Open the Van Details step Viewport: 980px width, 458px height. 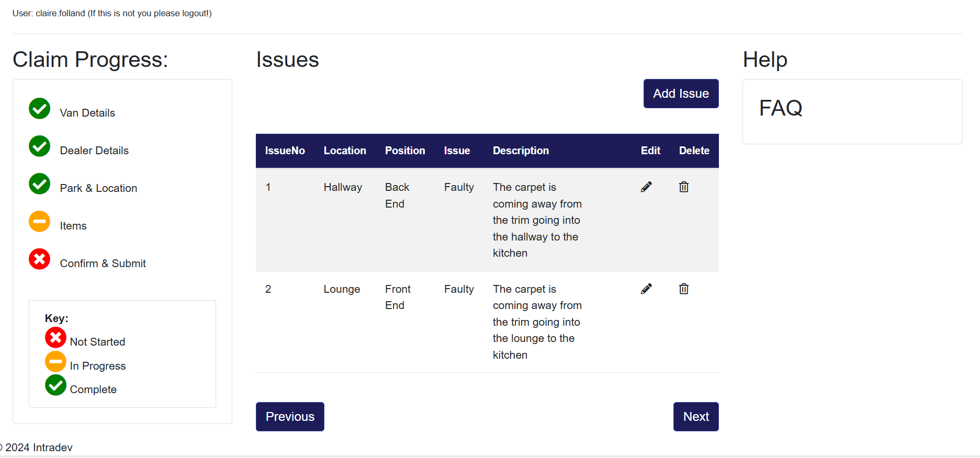(87, 113)
